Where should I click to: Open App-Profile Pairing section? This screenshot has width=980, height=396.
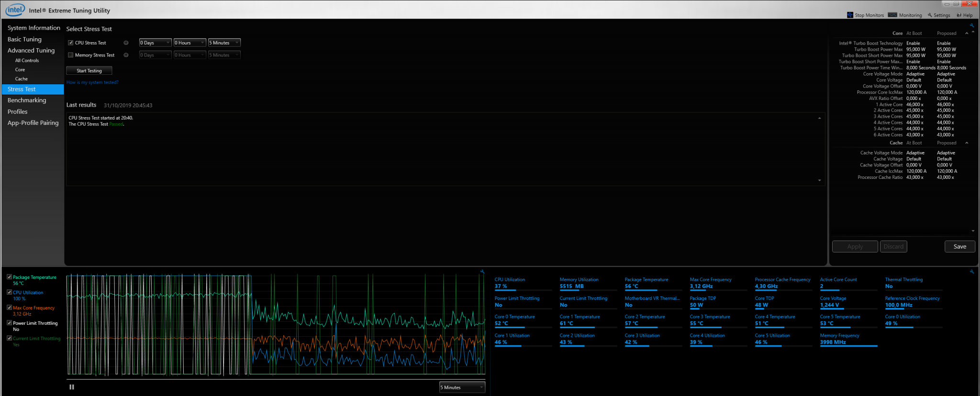click(x=33, y=122)
